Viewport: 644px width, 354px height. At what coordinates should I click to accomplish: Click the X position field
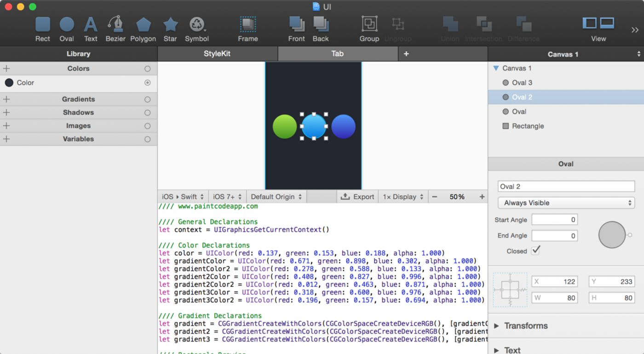[554, 282]
